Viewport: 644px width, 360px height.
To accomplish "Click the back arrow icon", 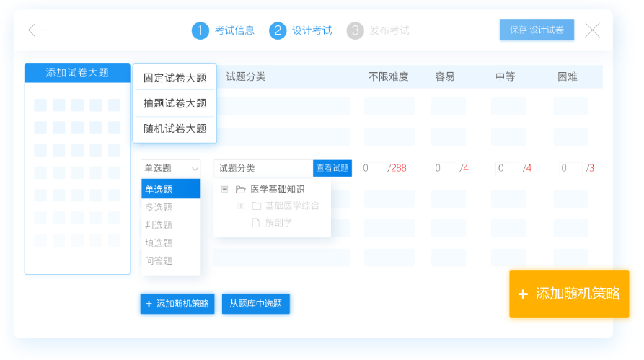I will coord(37,30).
